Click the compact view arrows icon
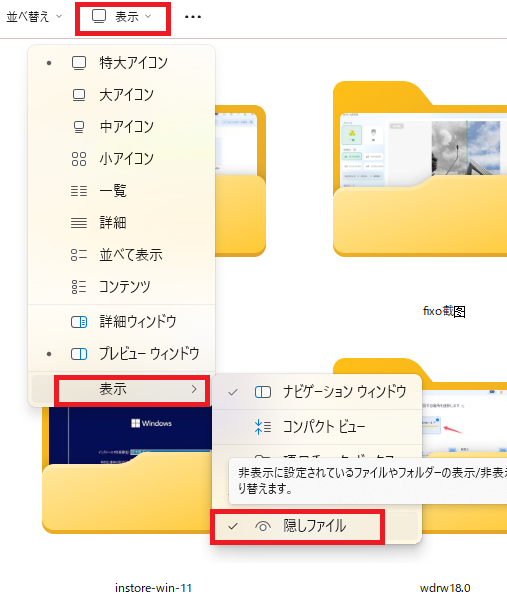Viewport: 507px width, 614px height. (x=263, y=427)
